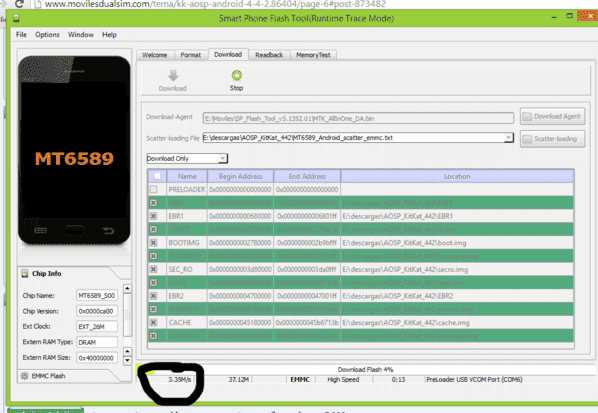Click the Download Agent button

553,116
